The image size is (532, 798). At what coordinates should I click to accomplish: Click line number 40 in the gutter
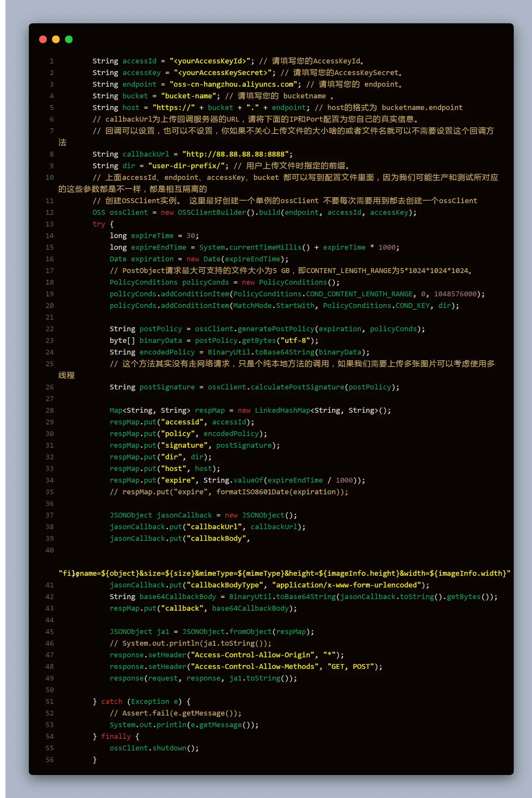click(x=49, y=550)
